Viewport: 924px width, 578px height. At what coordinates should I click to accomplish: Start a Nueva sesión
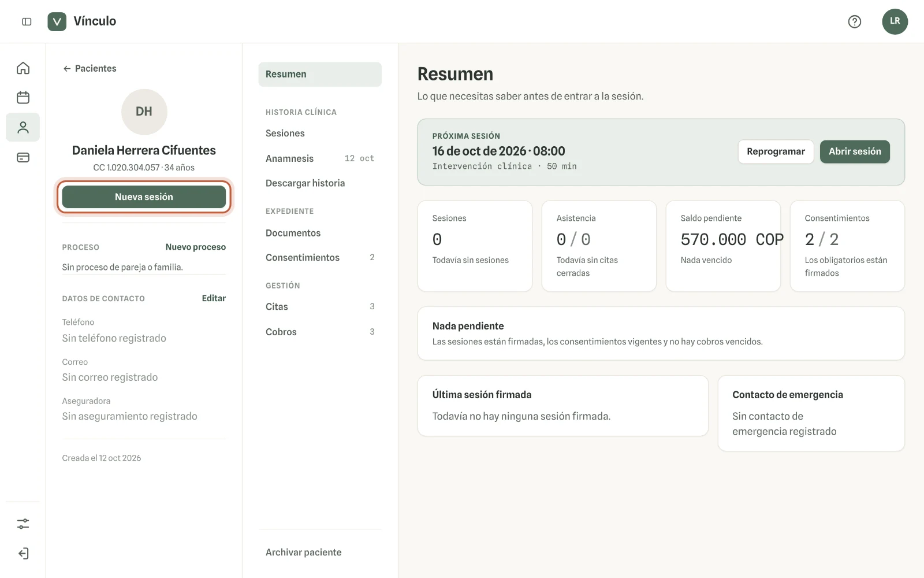(x=144, y=197)
